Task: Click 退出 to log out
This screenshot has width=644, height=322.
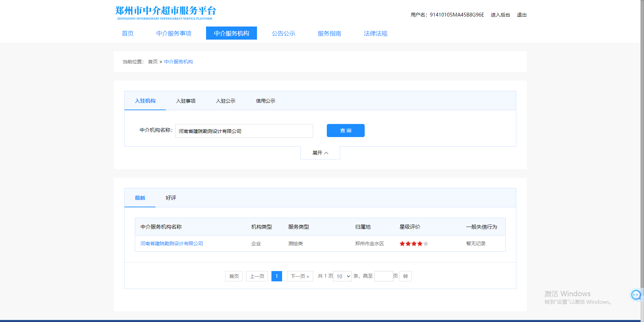Action: [x=522, y=15]
